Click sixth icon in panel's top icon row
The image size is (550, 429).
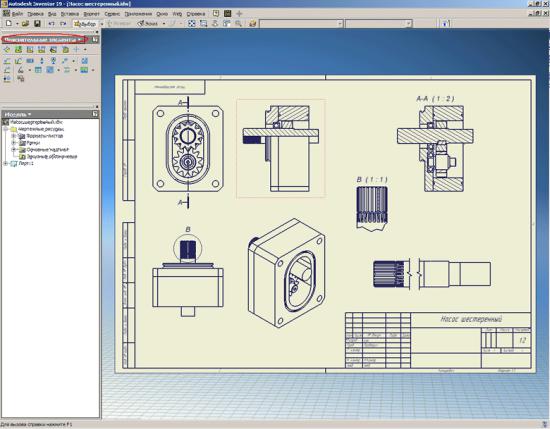(x=65, y=50)
